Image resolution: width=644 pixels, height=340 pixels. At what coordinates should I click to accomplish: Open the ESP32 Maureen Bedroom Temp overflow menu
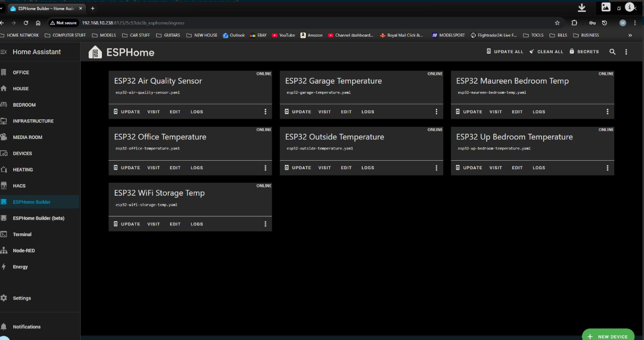tap(607, 112)
